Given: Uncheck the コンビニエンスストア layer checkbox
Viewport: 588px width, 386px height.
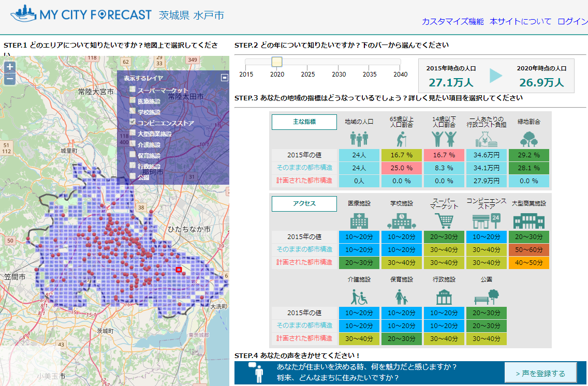Looking at the screenshot, I should pyautogui.click(x=133, y=122).
